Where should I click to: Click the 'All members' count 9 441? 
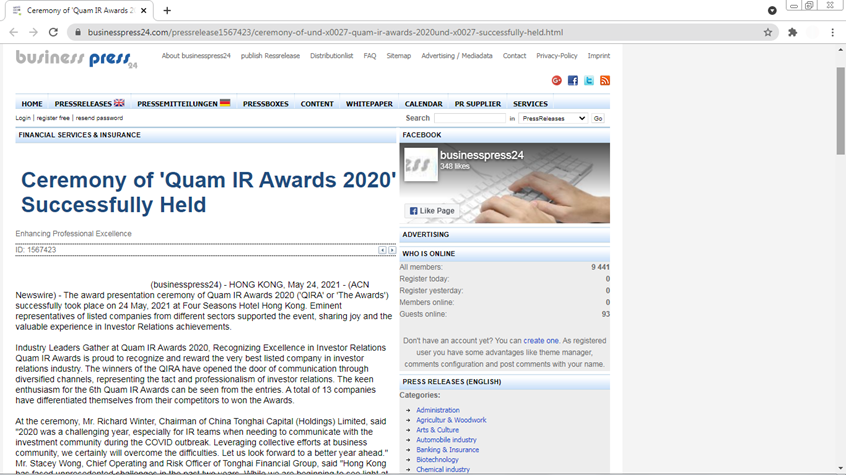pos(601,267)
